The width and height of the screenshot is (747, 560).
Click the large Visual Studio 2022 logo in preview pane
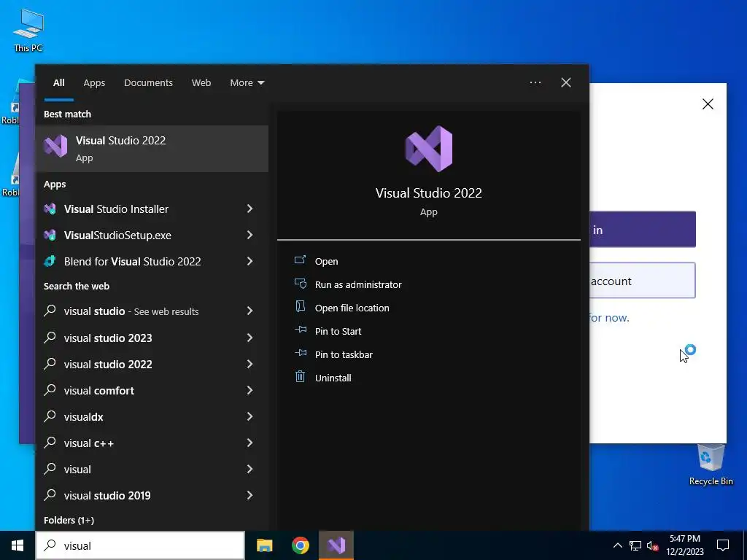tap(429, 149)
